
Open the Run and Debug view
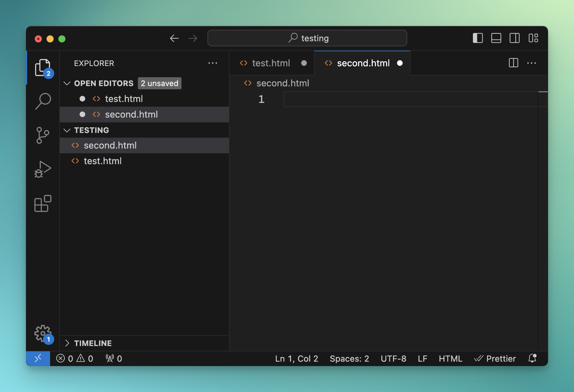[x=43, y=169]
